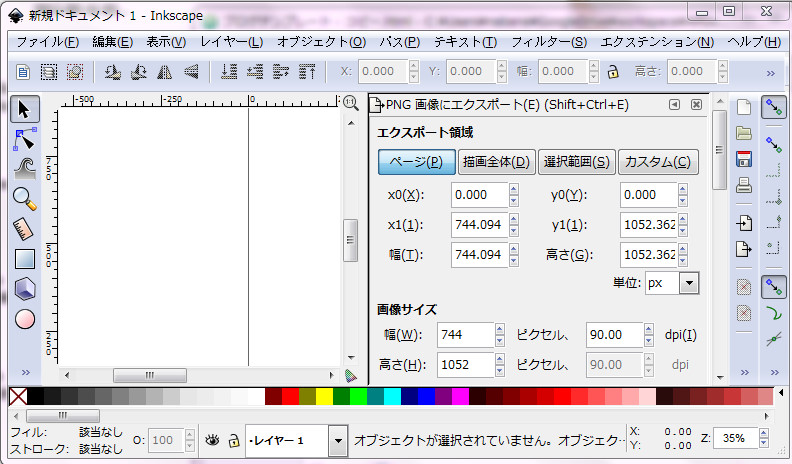Choose ページ(P) export area button

[x=416, y=162]
